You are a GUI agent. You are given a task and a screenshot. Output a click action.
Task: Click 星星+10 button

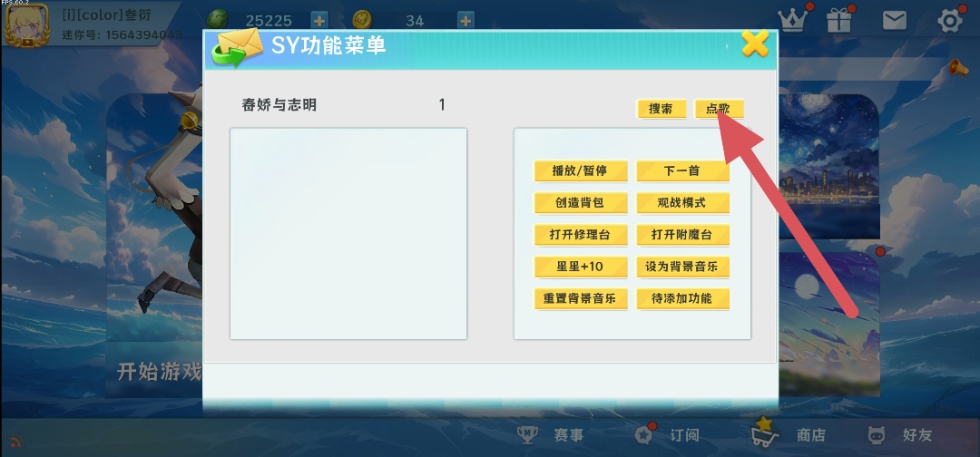point(581,267)
